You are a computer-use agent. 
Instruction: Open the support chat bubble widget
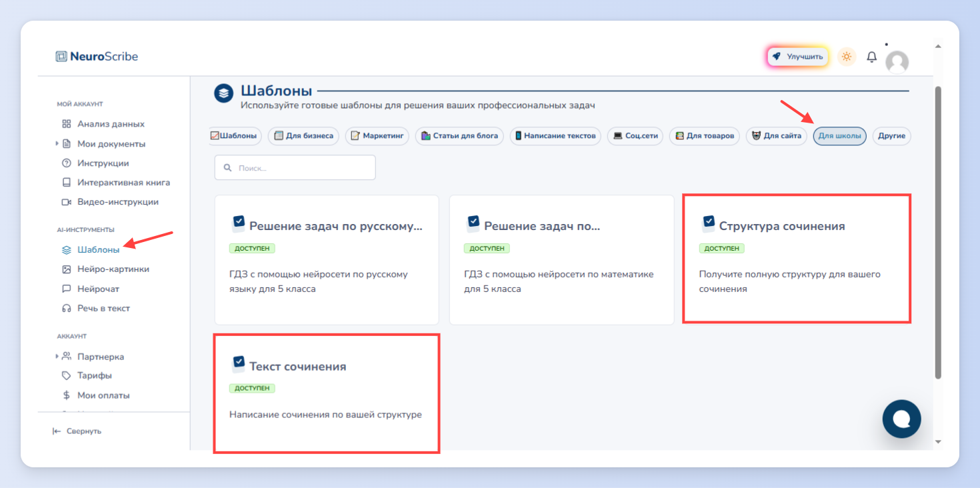901,419
